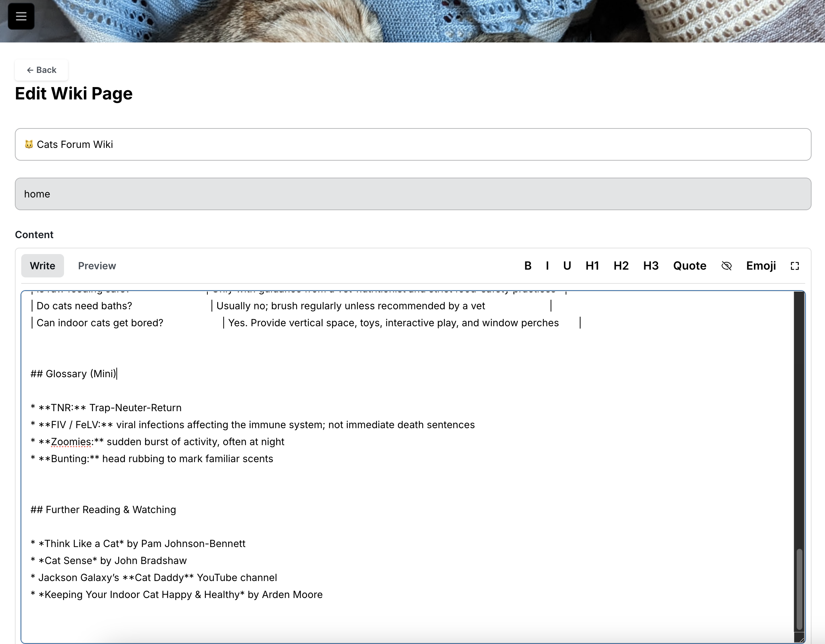Viewport: 825px width, 644px height.
Task: Insert a Quote block
Action: pyautogui.click(x=690, y=266)
